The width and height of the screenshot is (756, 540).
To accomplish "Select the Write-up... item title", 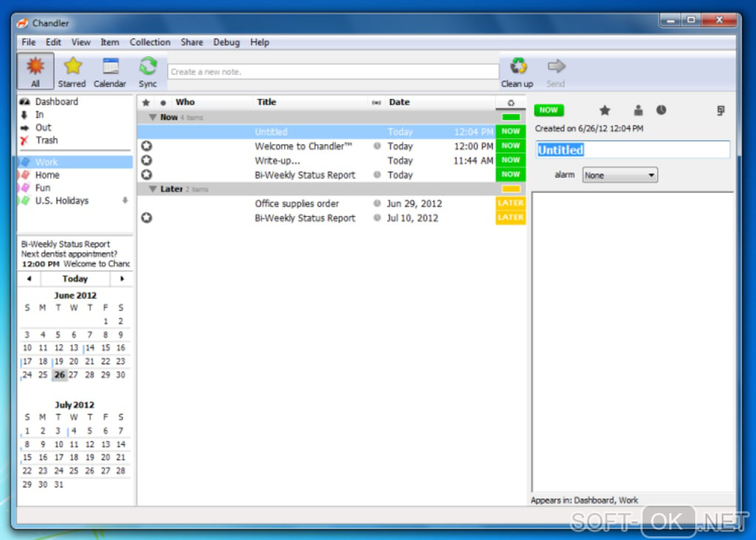I will click(x=277, y=161).
